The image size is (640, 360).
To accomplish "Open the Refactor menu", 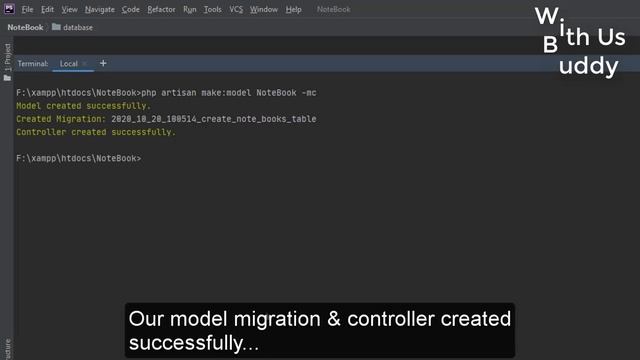I will [161, 9].
